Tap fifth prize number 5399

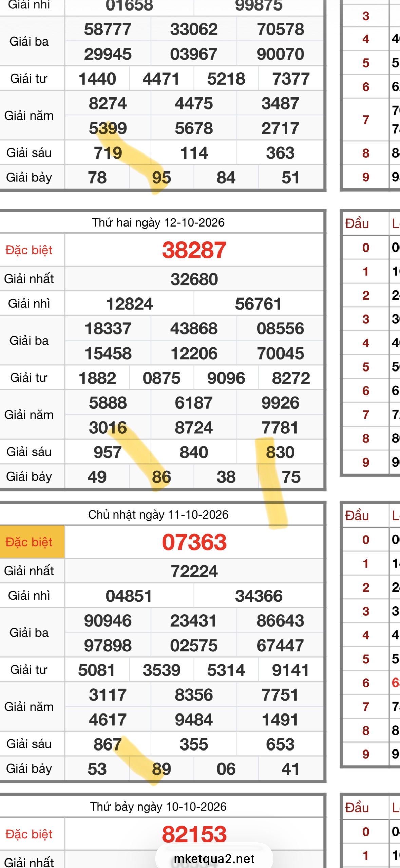108,128
